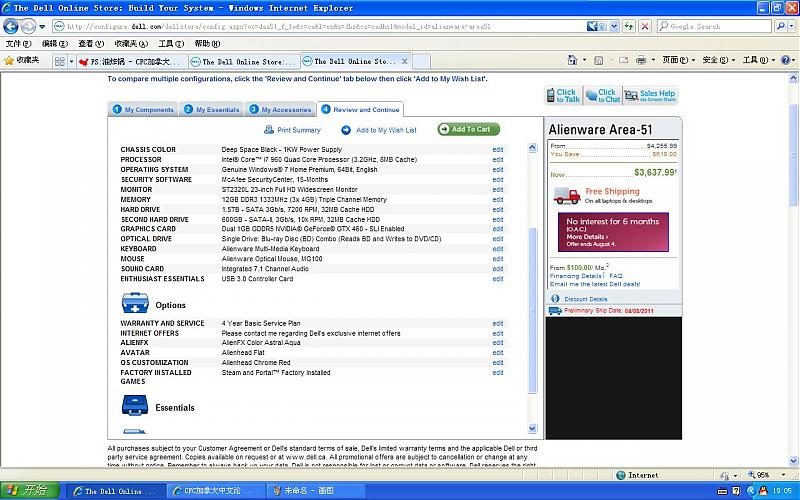Click the search magnifier button
Screen dimensions: 800x500
pos(780,26)
